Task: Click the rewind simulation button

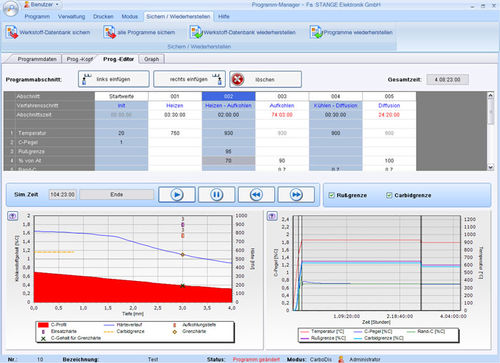Action: (256, 194)
